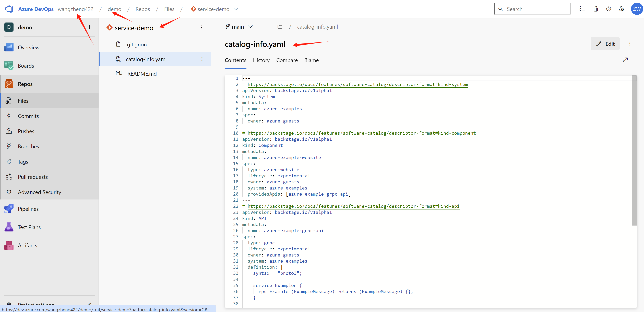Screen dimensions: 644x312
Task: Collapse the sidebar with double chevron
Action: tap(89, 304)
